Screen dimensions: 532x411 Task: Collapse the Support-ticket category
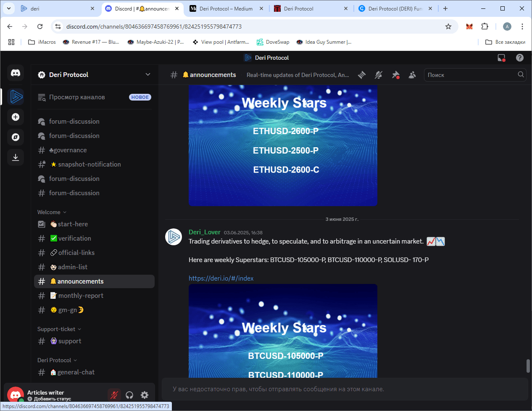click(x=59, y=329)
